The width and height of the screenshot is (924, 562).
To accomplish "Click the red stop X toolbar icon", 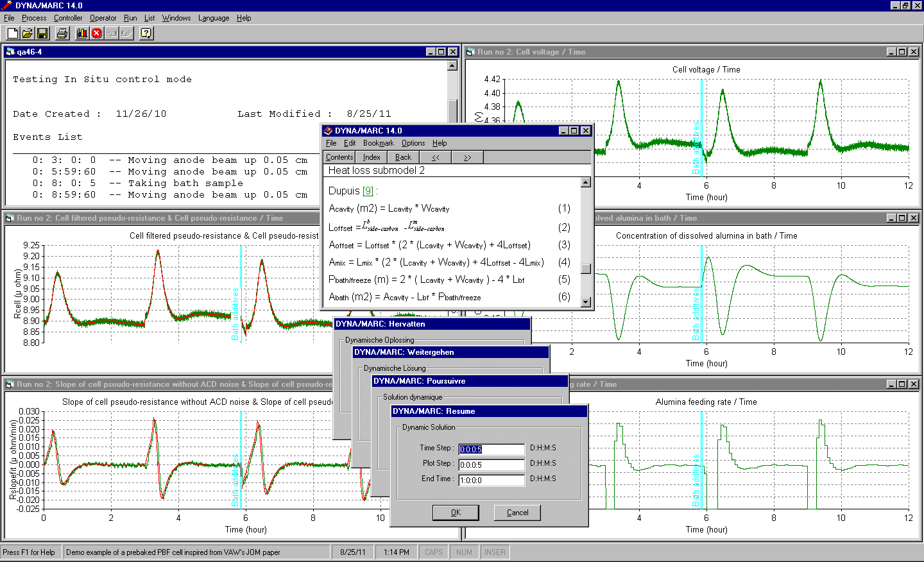I will [x=97, y=33].
